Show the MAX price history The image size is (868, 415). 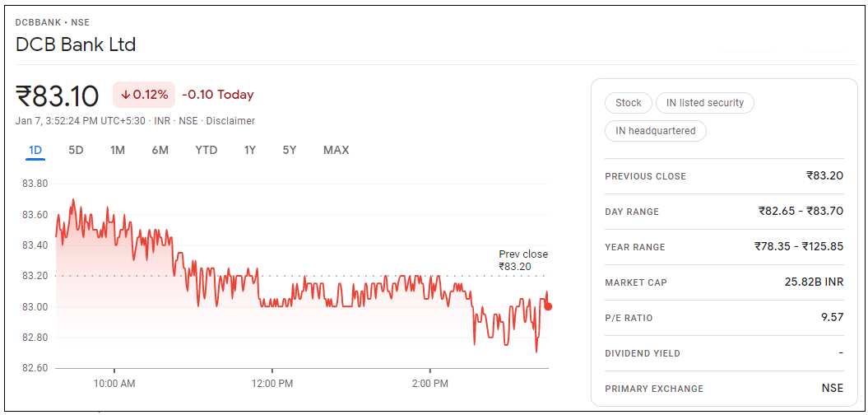tap(336, 150)
